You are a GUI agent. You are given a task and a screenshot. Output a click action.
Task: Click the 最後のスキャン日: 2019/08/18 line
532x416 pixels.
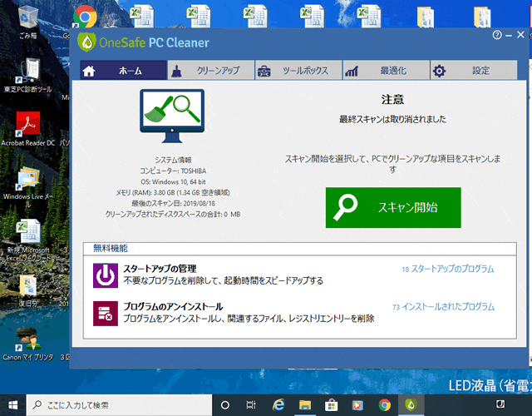tap(173, 203)
